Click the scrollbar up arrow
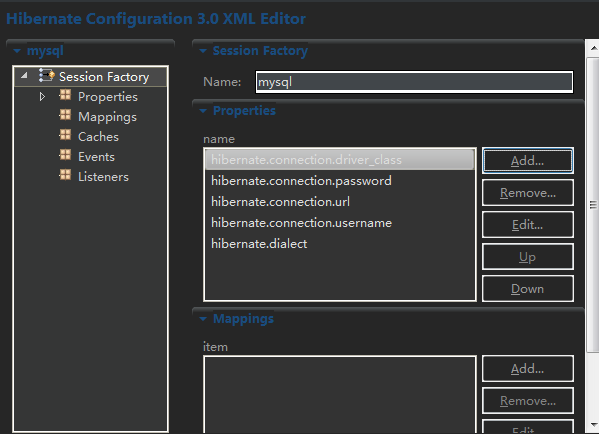Image resolution: width=599 pixels, height=434 pixels. [x=593, y=48]
